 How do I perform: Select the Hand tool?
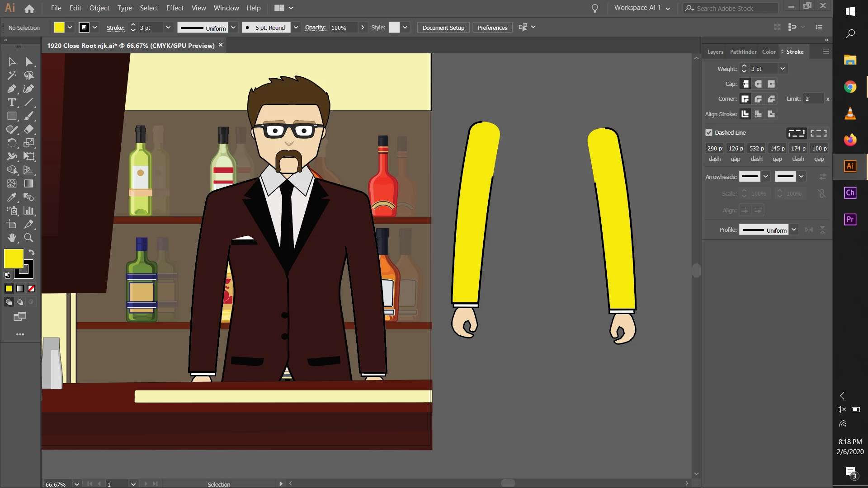tap(12, 238)
